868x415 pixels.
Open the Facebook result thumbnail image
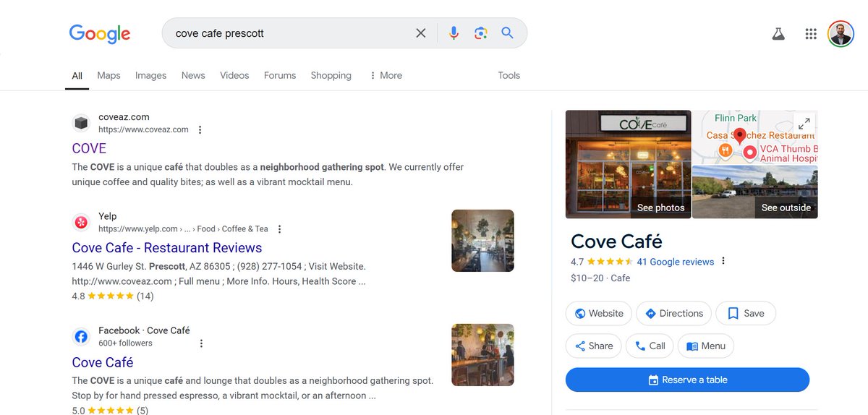coord(482,355)
